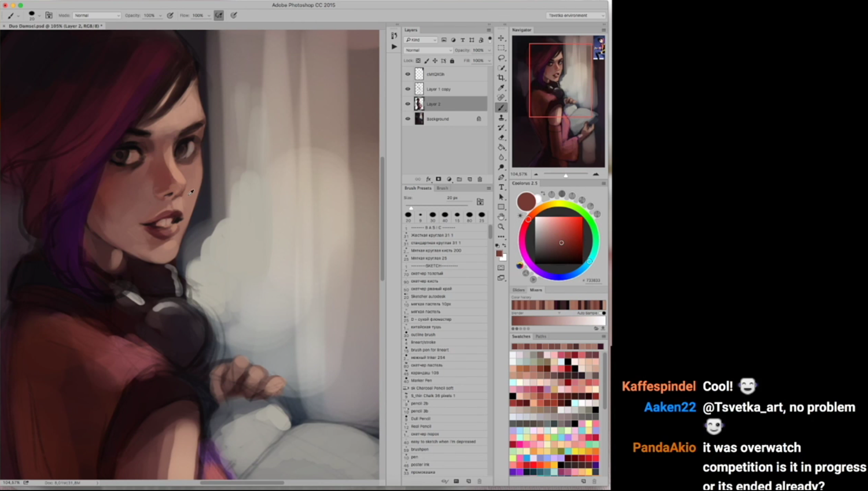Open the layer blend mode dropdown
The height and width of the screenshot is (491, 868).
(428, 50)
